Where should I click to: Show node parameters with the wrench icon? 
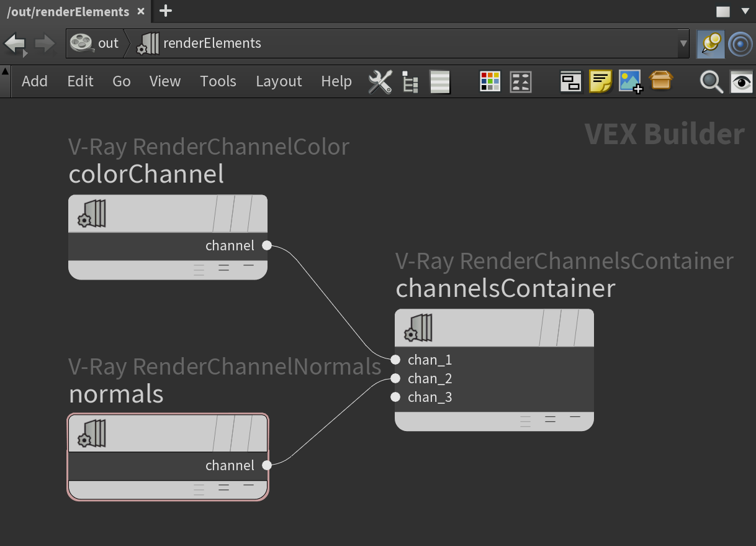(380, 81)
